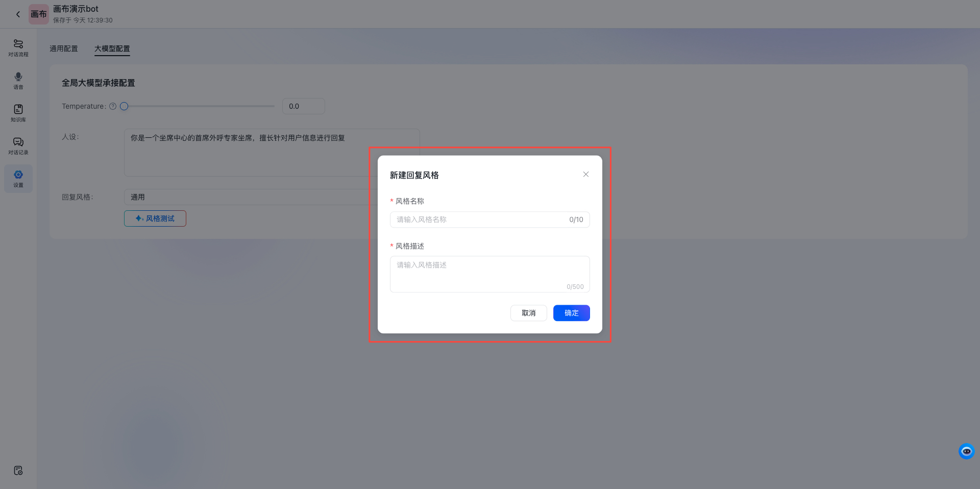Close the 新建回复风格 dialog with X

[585, 175]
